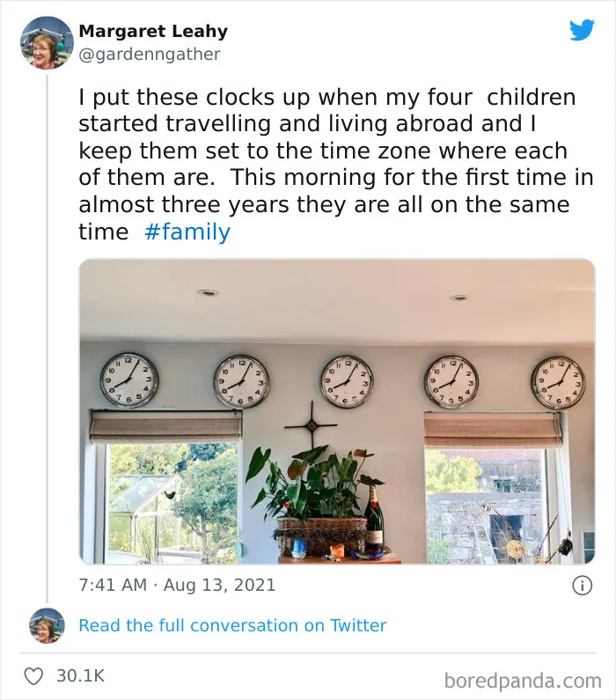Open the @gardenngather handle
Image resolution: width=616 pixels, height=700 pixels.
(150, 55)
